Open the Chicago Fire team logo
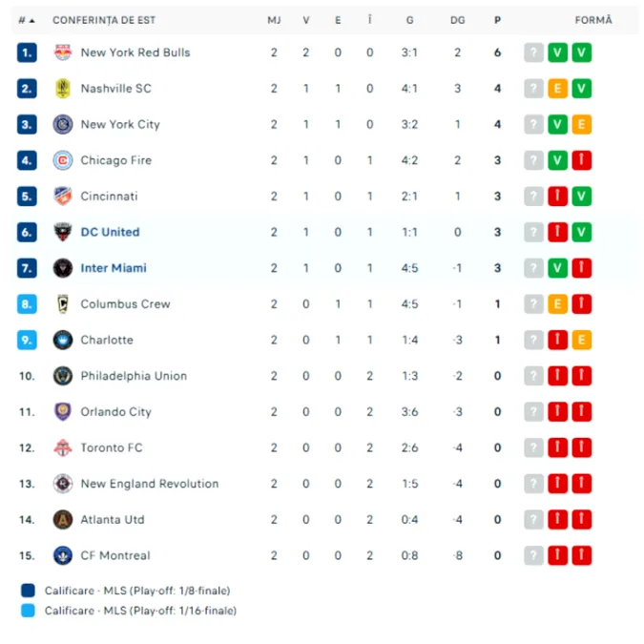The height and width of the screenshot is (644, 644). (63, 160)
